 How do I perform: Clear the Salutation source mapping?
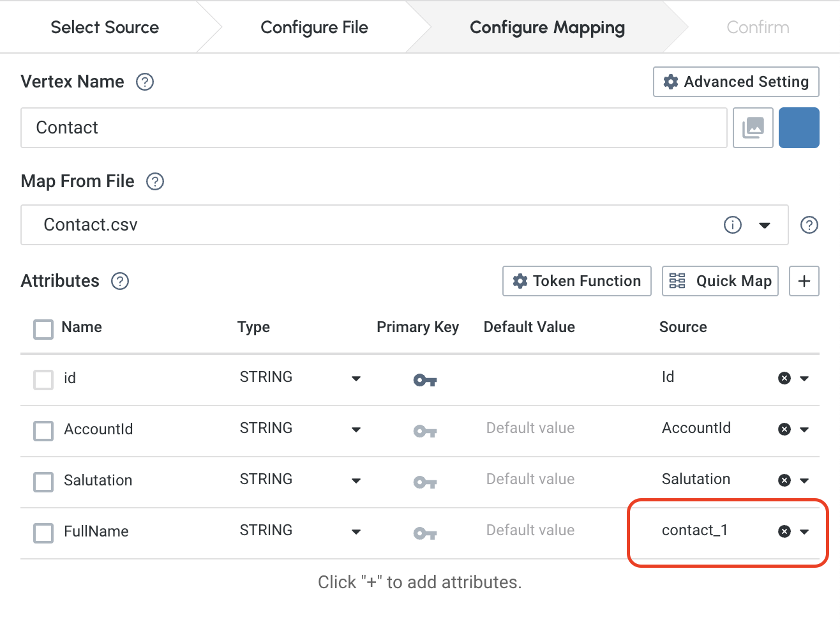[784, 480]
